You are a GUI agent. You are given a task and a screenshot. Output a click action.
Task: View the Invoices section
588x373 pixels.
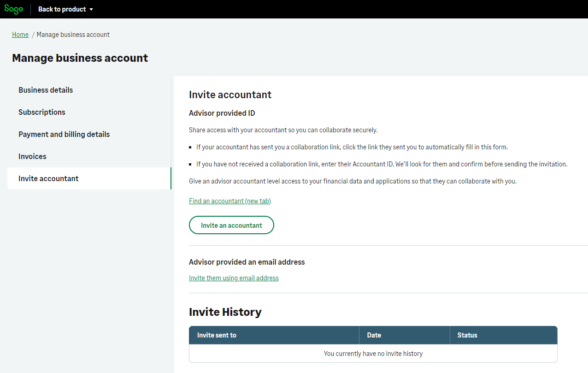[32, 156]
